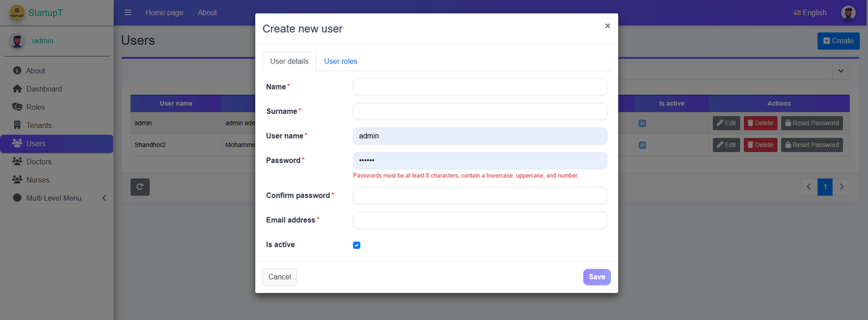The height and width of the screenshot is (320, 868).
Task: Click the admin user name cell
Action: click(x=176, y=123)
